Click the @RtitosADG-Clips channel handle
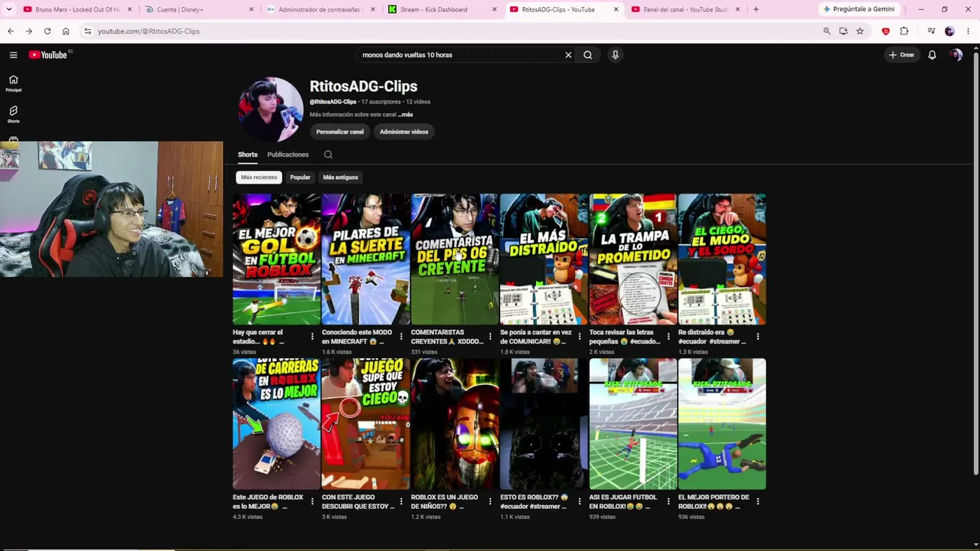Viewport: 980px width, 551px height. click(333, 102)
